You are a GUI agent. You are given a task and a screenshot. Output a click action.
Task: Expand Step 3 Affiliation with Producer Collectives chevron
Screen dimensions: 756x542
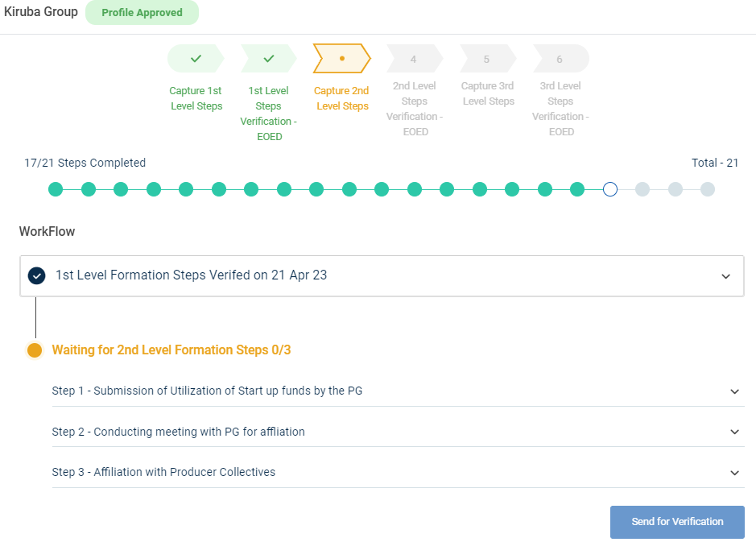tap(734, 473)
